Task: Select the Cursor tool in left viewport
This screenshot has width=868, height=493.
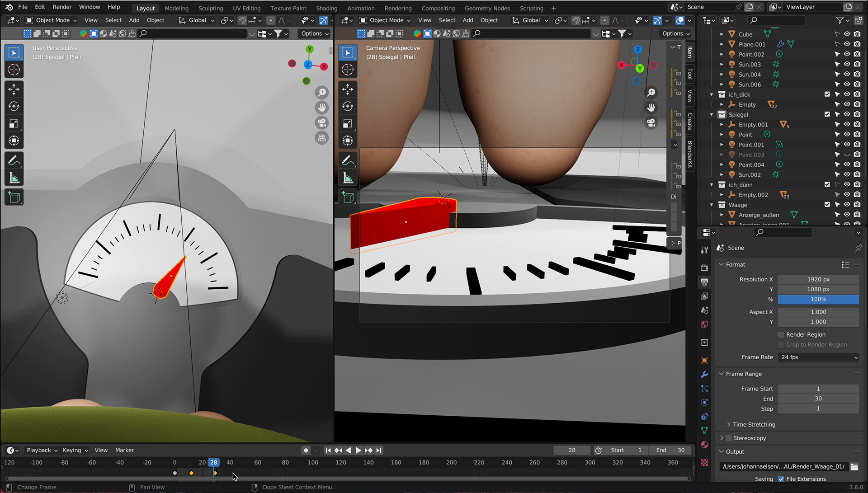Action: 14,70
